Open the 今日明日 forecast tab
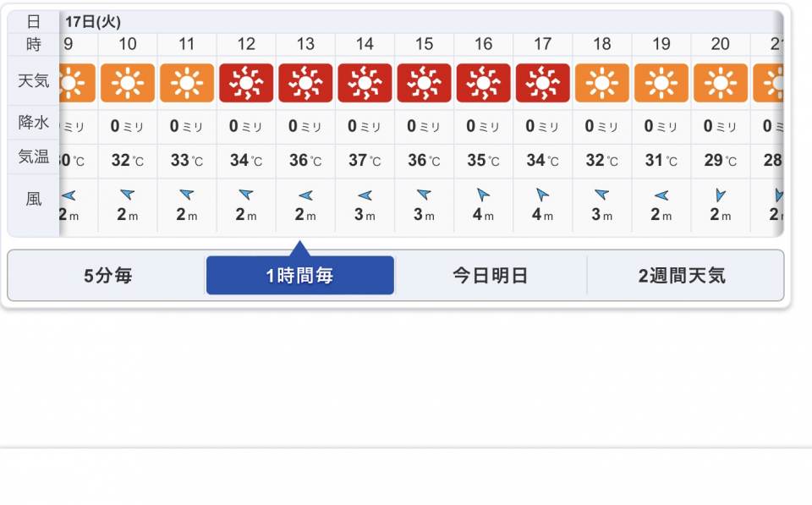The height and width of the screenshot is (505, 812). click(491, 276)
